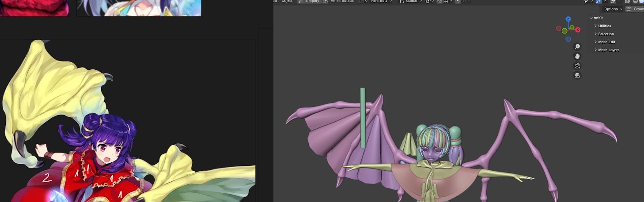Image resolution: width=644 pixels, height=202 pixels.
Task: Toggle the camera view icon
Action: pyautogui.click(x=577, y=66)
